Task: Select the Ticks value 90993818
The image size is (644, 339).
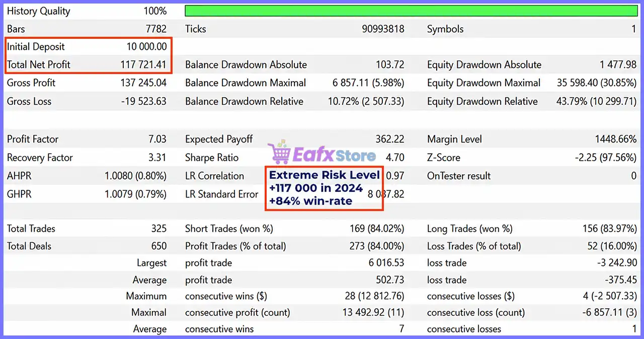Action: point(383,29)
